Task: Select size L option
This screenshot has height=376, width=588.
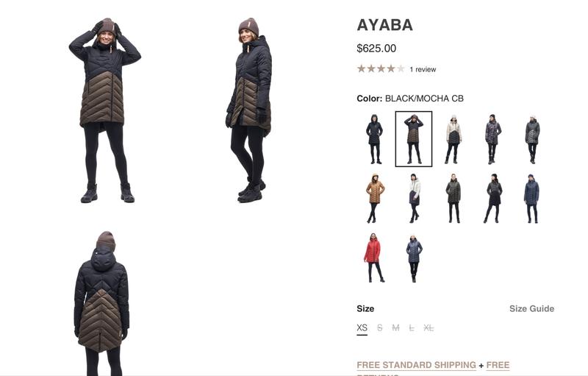Action: pos(412,328)
